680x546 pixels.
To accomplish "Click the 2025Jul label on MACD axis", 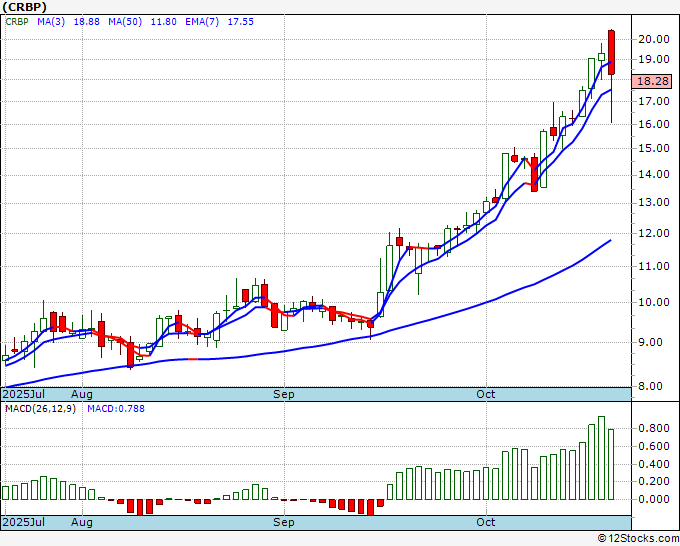I will click(x=24, y=522).
